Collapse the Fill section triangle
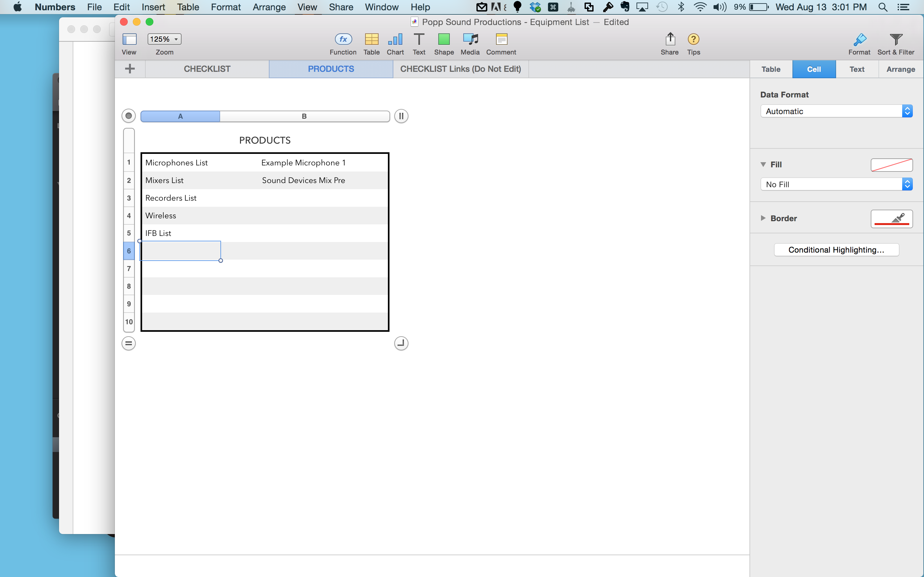Screen dimensions: 924x577 pos(763,164)
